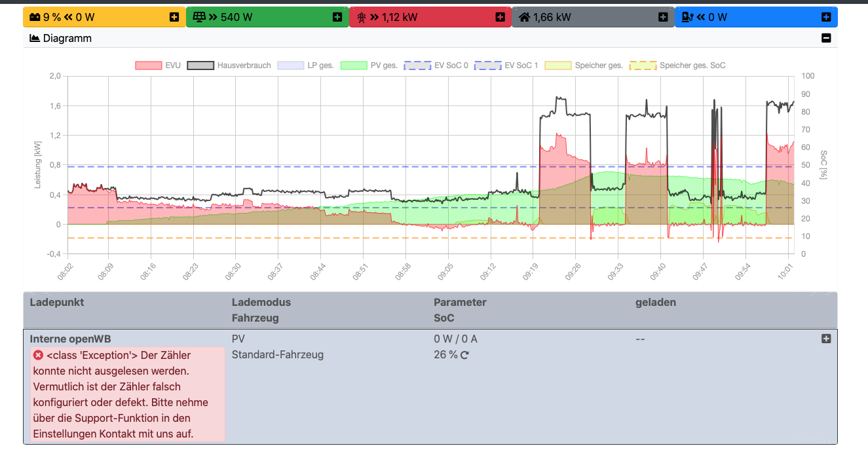Collapse the Diagramm panel
The width and height of the screenshot is (868, 467).
coord(825,39)
